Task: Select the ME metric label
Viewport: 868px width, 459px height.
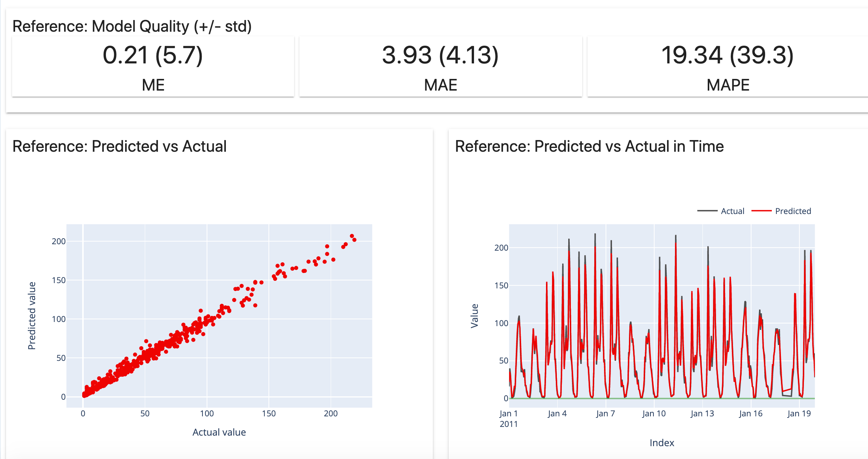Action: point(153,85)
